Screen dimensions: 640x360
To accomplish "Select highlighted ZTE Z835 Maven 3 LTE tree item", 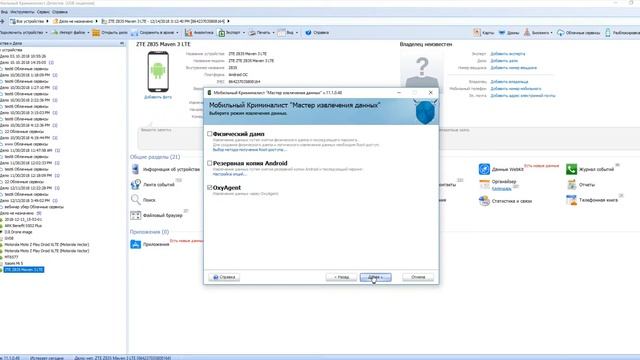I will click(24, 270).
